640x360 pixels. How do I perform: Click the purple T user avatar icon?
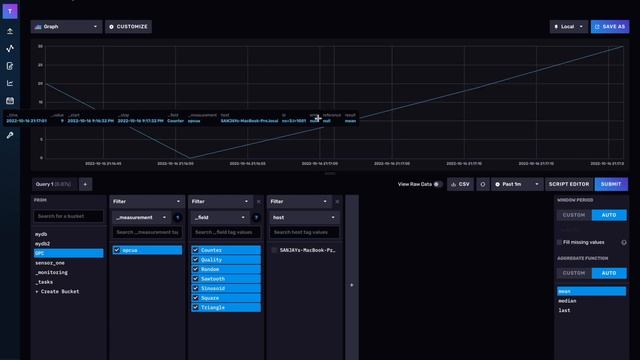click(10, 11)
